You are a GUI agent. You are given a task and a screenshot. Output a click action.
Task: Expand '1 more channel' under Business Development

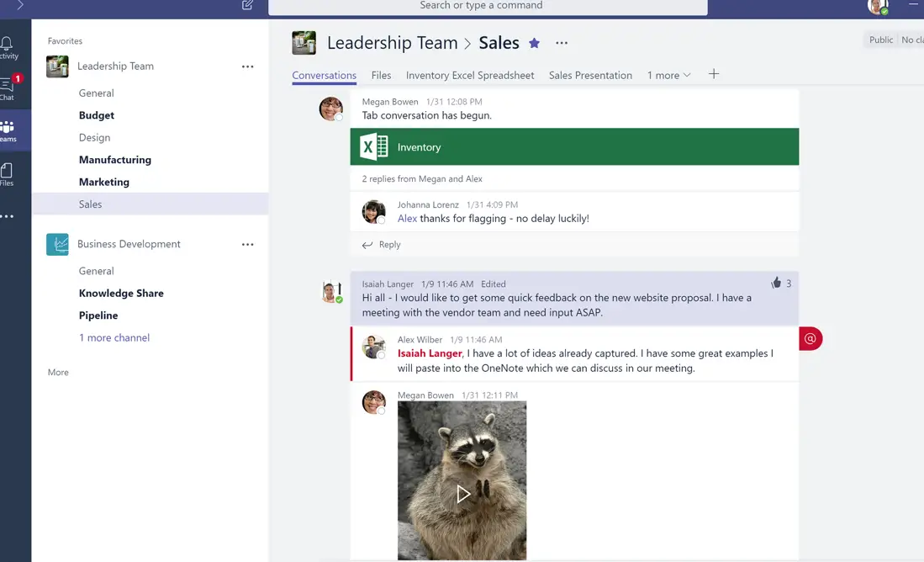(x=114, y=337)
